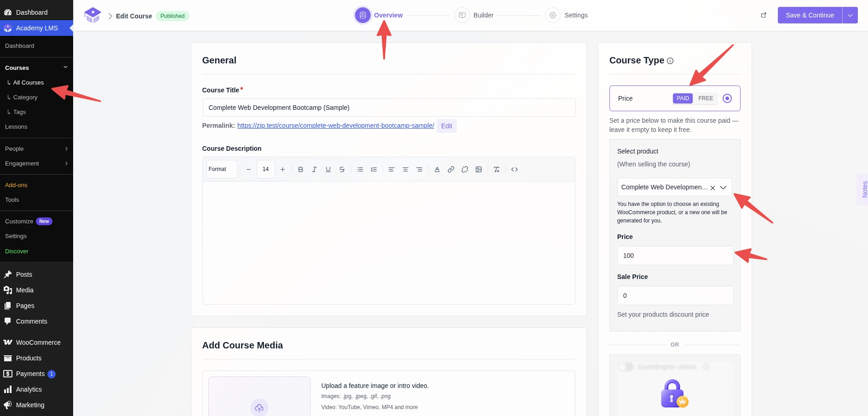Expand the People sidebar submenu

pyautogui.click(x=66, y=149)
